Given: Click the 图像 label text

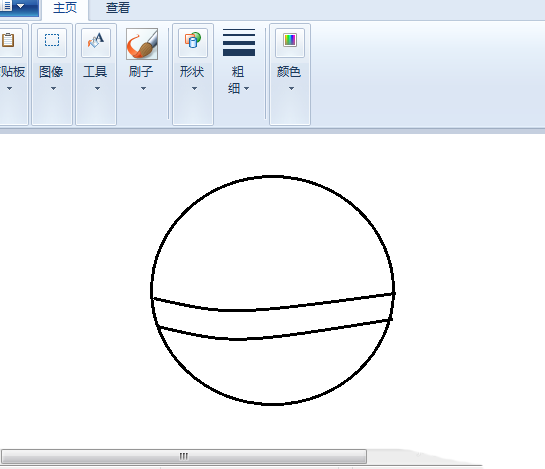Looking at the screenshot, I should (51, 72).
